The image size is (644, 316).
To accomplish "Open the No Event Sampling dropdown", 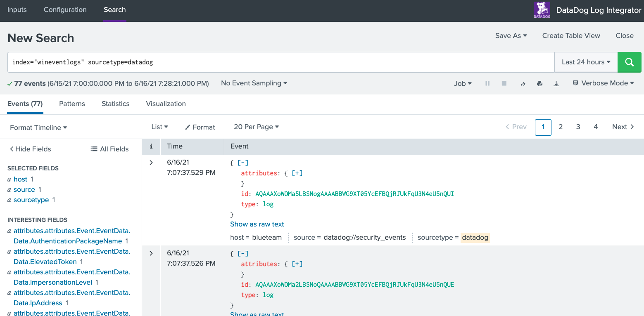I will 254,83.
